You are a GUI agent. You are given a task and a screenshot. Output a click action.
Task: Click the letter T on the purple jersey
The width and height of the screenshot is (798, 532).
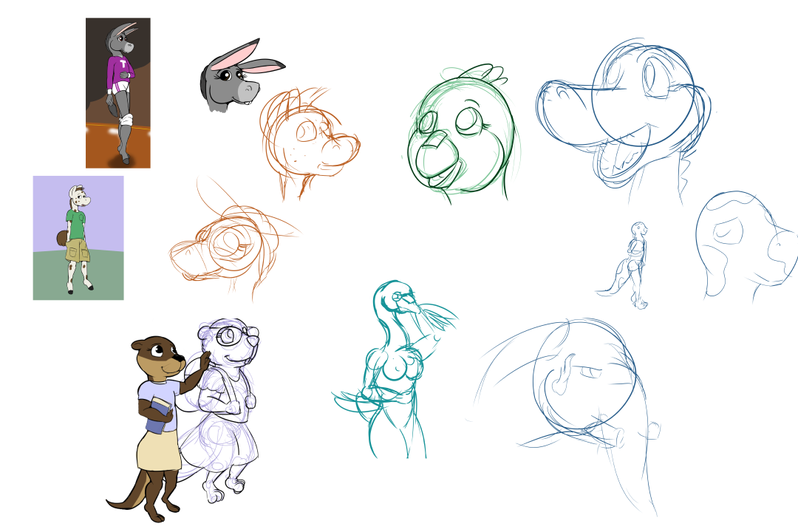(x=123, y=64)
